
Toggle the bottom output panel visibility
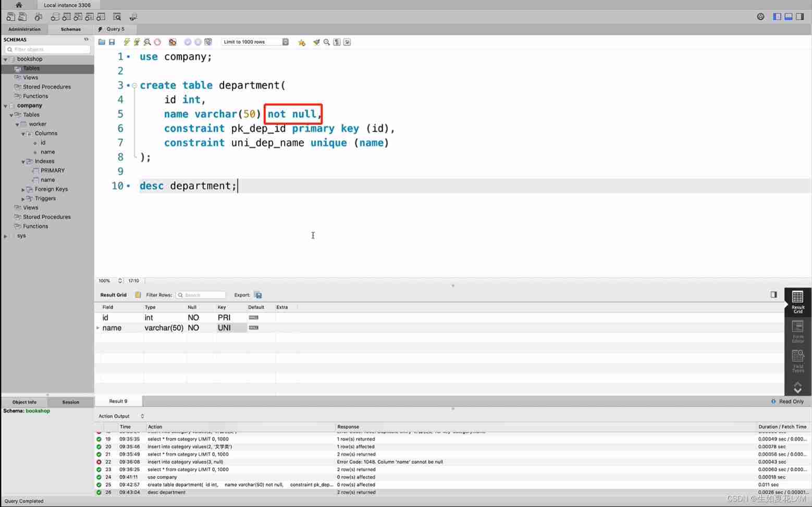click(x=789, y=17)
